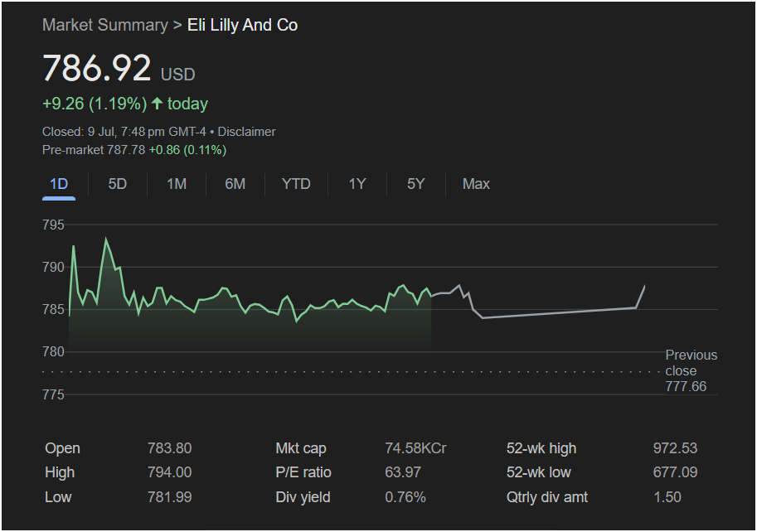Switch to the 5D chart tab
The height and width of the screenshot is (532, 757).
117,184
